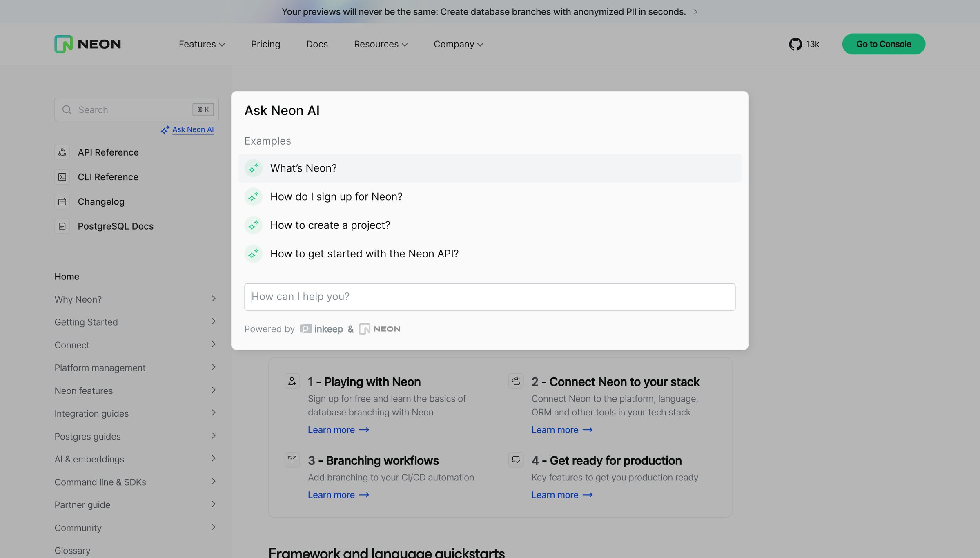The image size is (980, 558).
Task: Click the Go to Console button
Action: 884,44
